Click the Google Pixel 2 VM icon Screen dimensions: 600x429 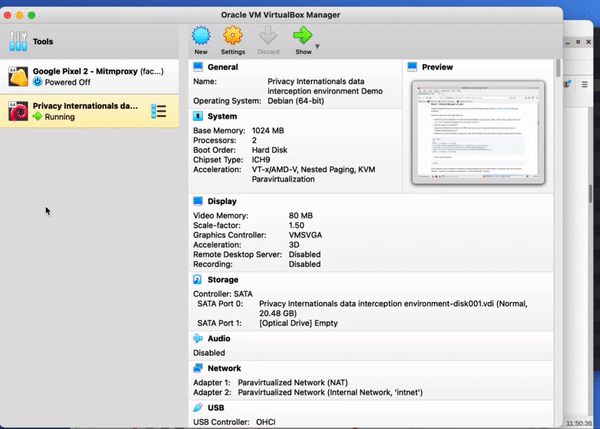click(x=17, y=78)
